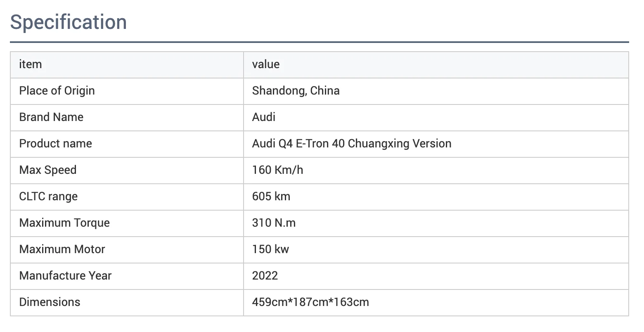Screen dimensions: 644x332
Task: Select the 160 Km/h value cell
Action: (277, 170)
